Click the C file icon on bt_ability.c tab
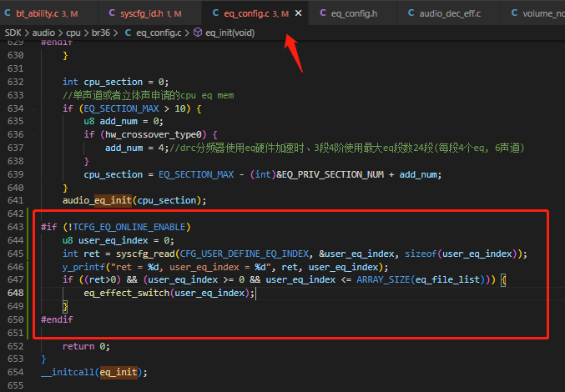The width and height of the screenshot is (565, 392). point(8,13)
